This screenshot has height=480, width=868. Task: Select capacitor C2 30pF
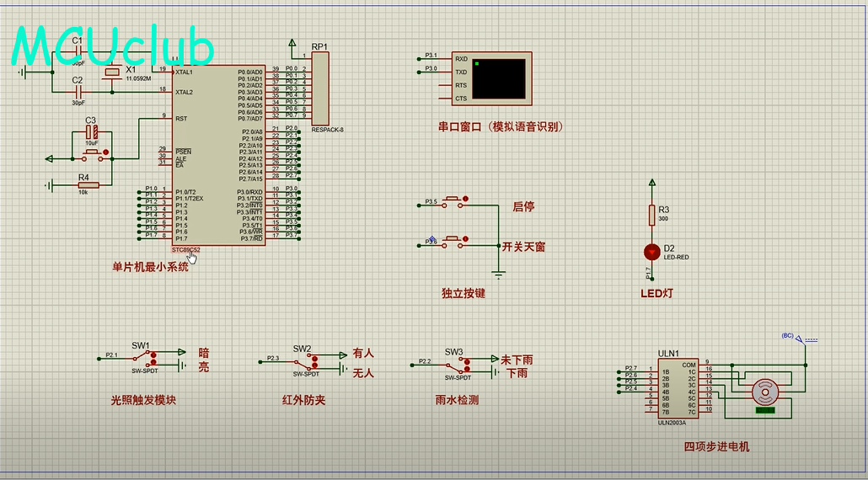(x=78, y=91)
